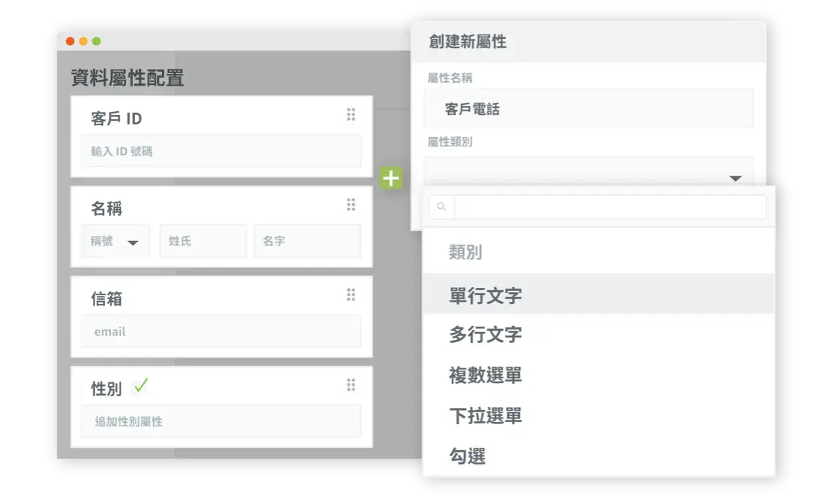Viewport: 833px width, 504px height.
Task: Choose the 複數選單 option
Action: [x=485, y=375]
